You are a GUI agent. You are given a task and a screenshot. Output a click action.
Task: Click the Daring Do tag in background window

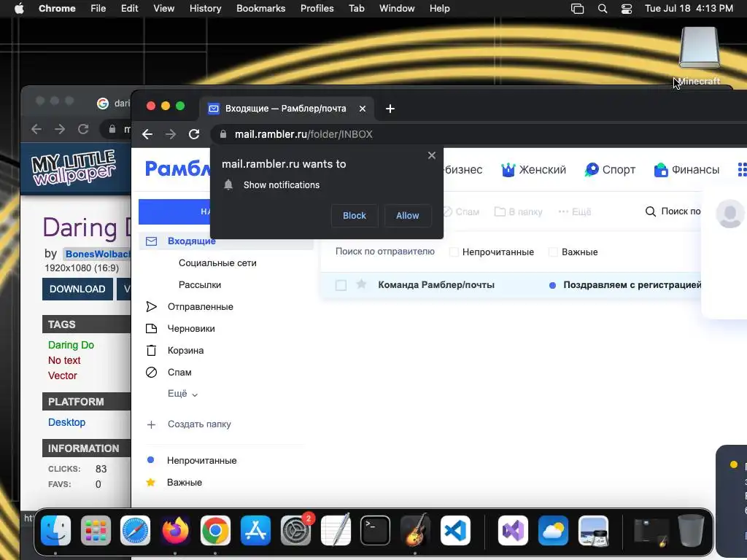coord(71,345)
